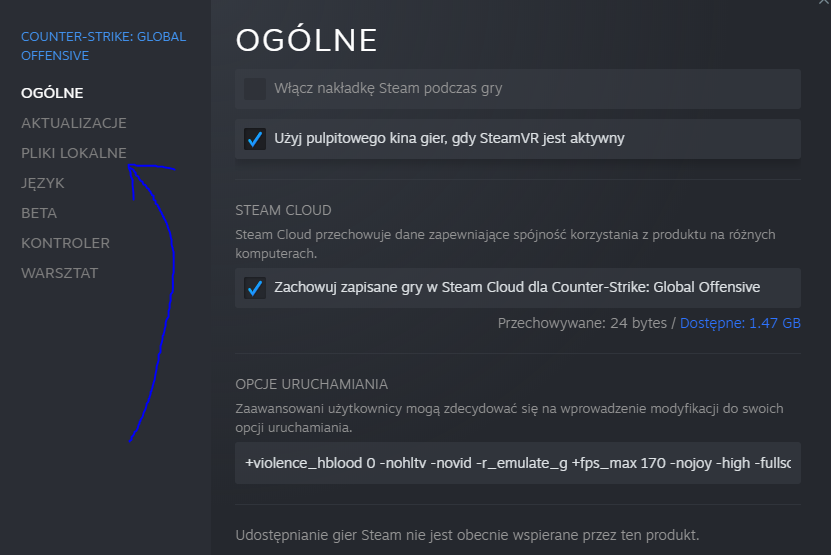
Task: Open PLIKI LOKALNE in the sidebar
Action: (x=74, y=153)
